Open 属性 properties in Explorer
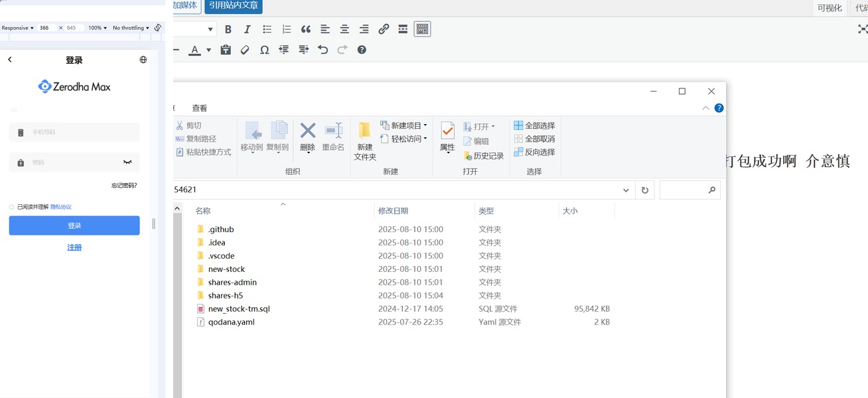This screenshot has width=868, height=398. (x=448, y=138)
